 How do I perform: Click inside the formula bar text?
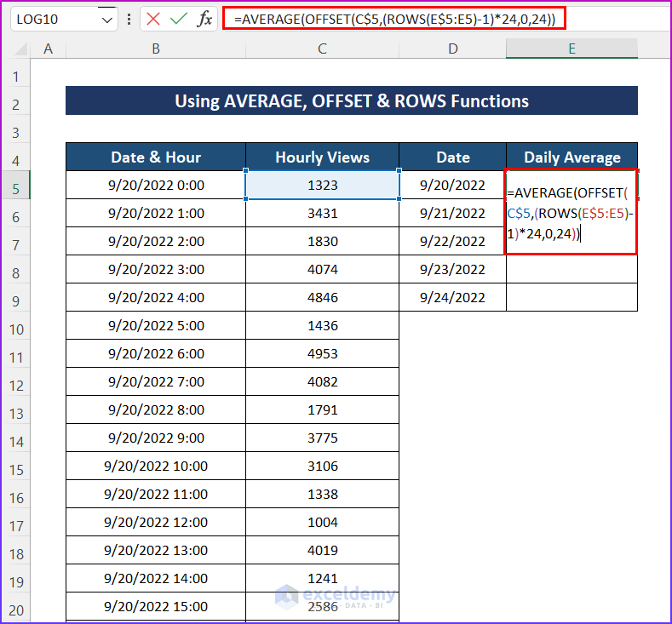click(394, 19)
